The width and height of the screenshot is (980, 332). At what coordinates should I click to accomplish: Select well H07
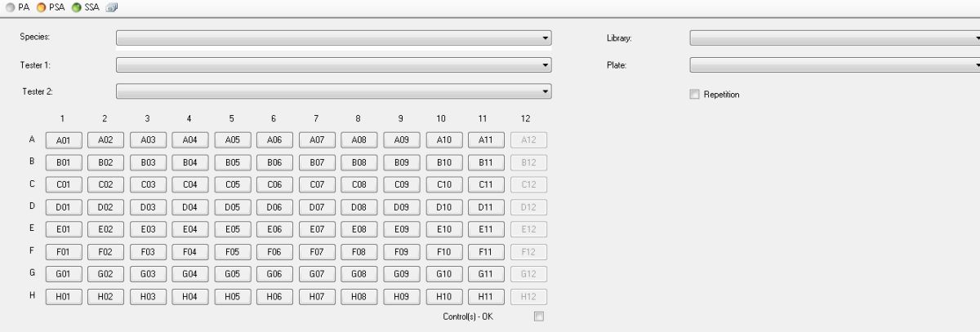click(317, 296)
